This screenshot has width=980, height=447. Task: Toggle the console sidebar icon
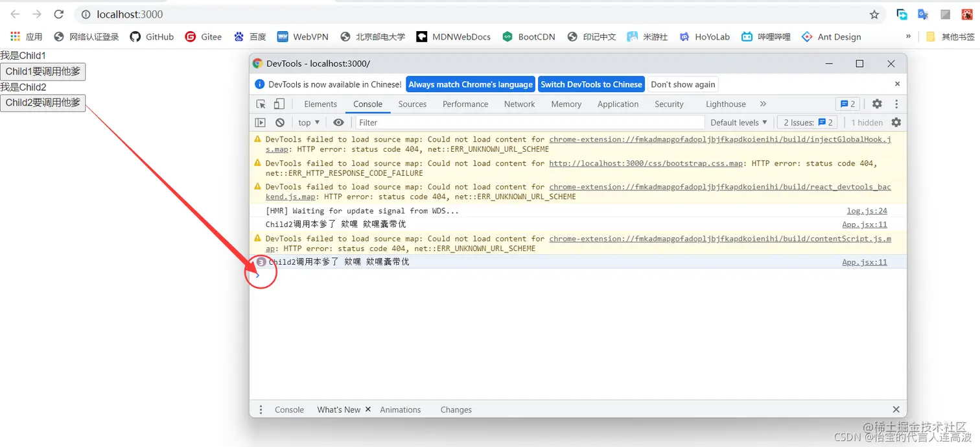(261, 123)
